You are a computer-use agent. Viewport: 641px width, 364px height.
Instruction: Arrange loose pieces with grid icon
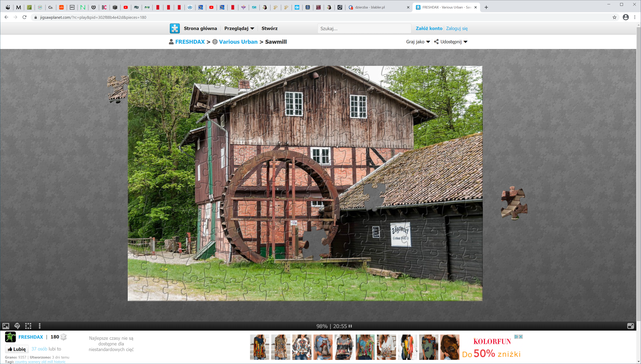point(28,326)
